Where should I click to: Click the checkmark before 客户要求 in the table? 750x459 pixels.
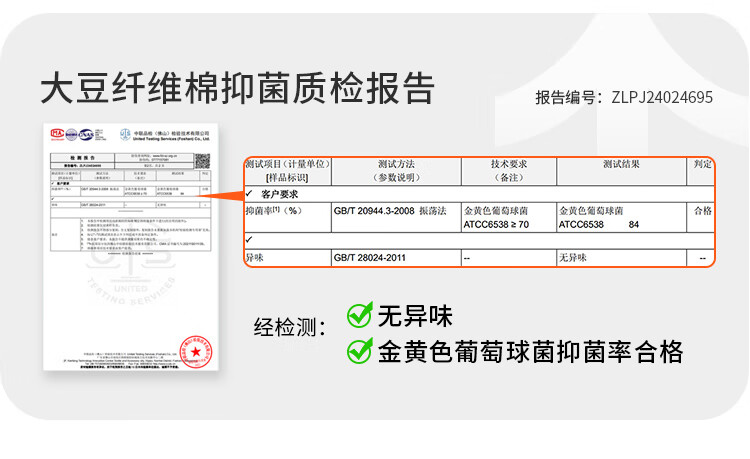pos(250,193)
